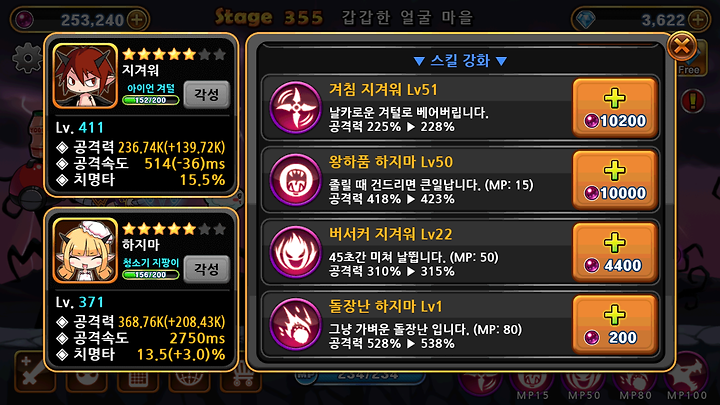
Task: Select the 지겨워 character portrait
Action: tap(85, 76)
